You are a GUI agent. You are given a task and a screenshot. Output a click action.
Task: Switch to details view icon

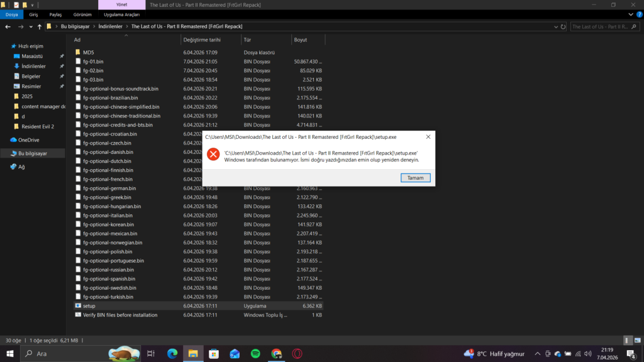[x=627, y=340]
